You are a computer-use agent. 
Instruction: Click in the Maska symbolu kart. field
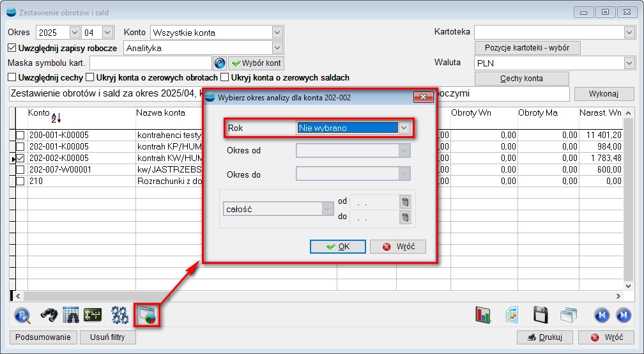coord(151,63)
